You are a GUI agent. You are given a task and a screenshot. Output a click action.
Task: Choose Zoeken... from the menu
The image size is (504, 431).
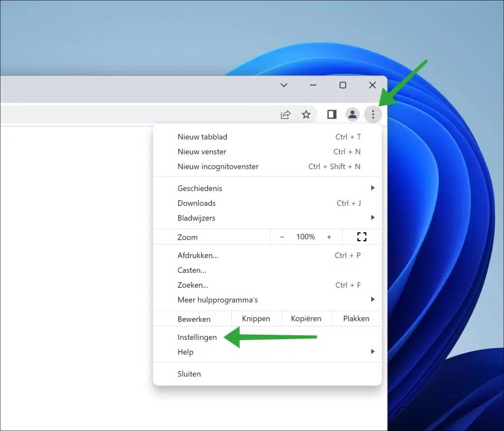pos(267,285)
